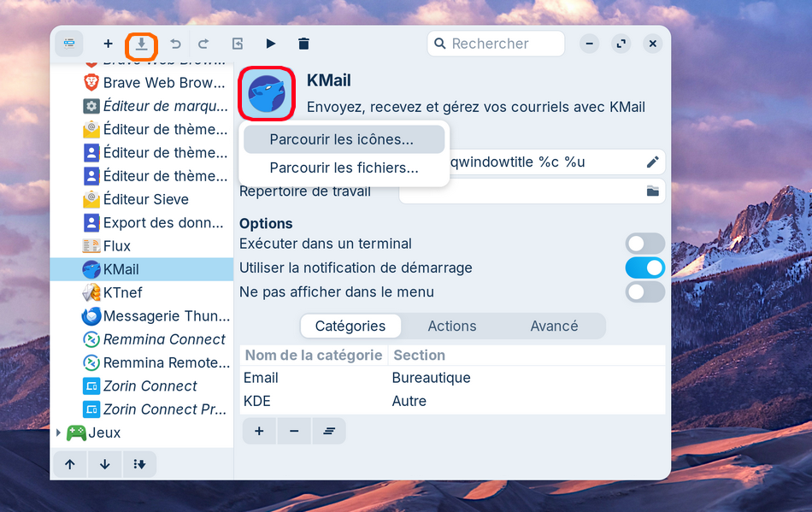Expand the Jeux category in tree
Screen dimensions: 812x512
coord(58,433)
